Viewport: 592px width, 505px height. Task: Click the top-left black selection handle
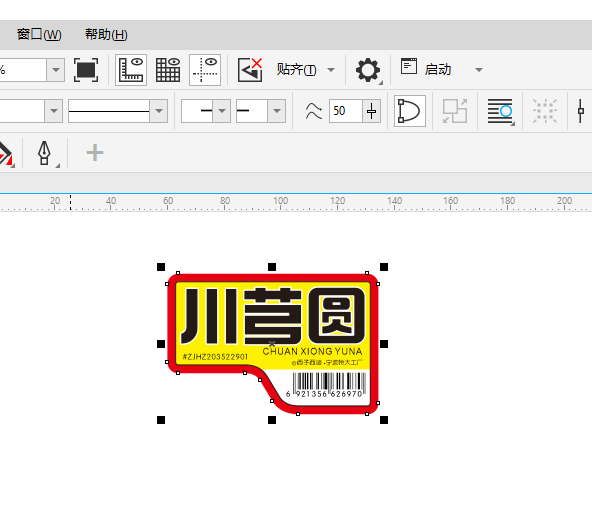pos(161,267)
